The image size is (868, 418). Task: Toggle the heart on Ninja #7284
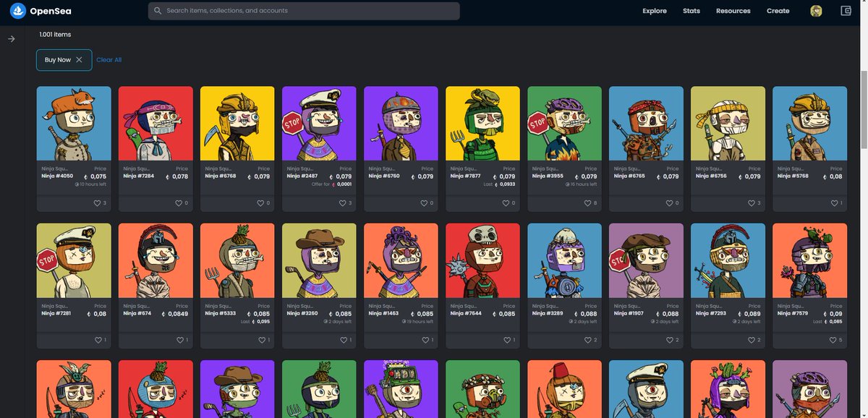point(180,203)
